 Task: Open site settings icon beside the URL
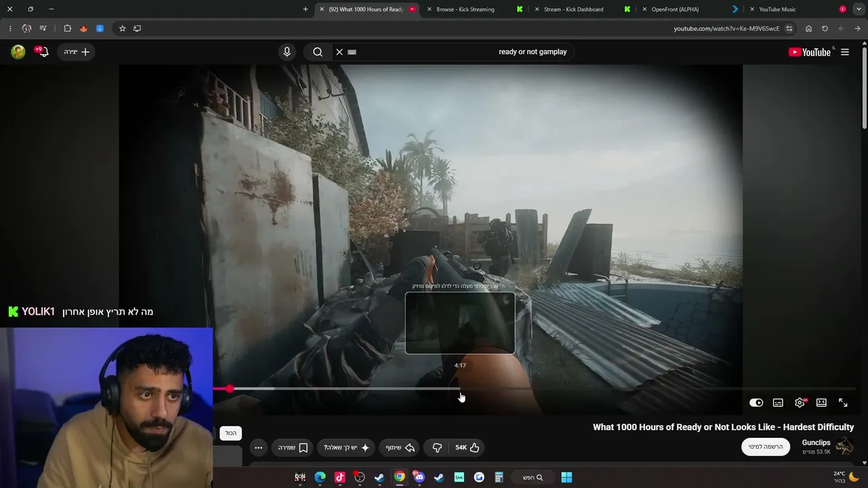tap(789, 28)
